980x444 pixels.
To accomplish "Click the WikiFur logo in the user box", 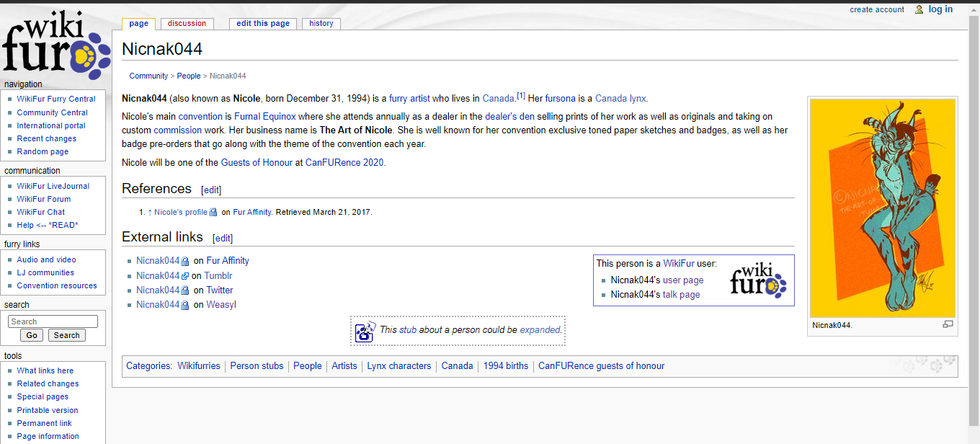I will point(758,280).
